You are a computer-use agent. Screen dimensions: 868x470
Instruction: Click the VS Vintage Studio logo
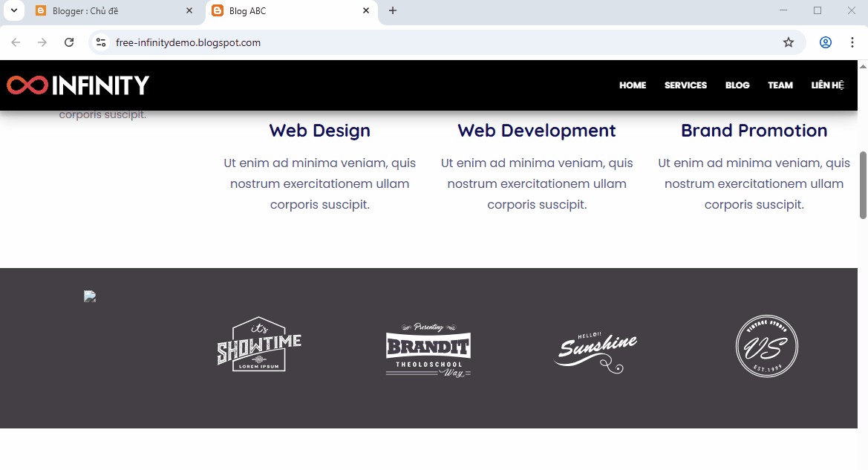(767, 346)
